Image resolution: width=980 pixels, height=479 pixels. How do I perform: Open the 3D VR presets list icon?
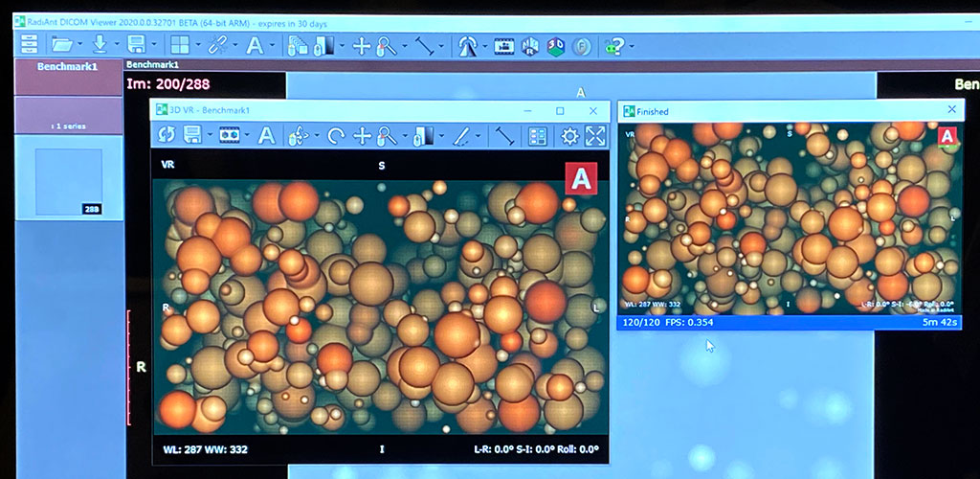(x=538, y=136)
